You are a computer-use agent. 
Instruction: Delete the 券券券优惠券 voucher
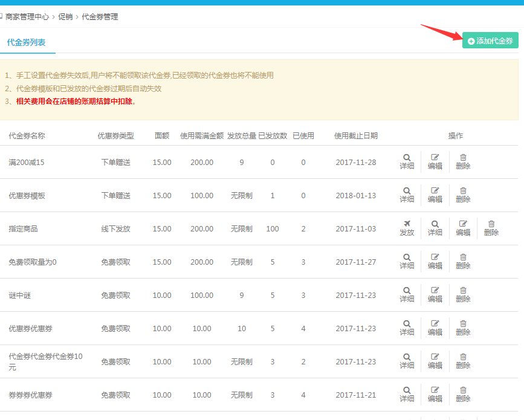463,394
